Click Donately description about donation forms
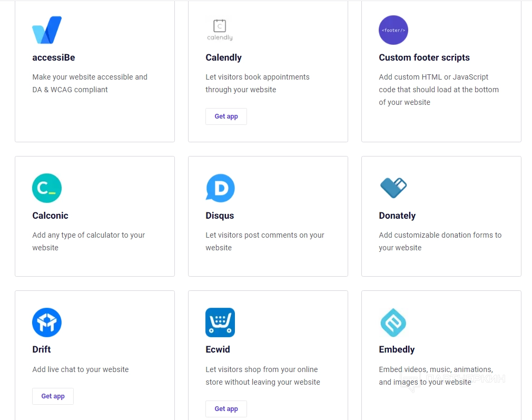The height and width of the screenshot is (420, 532). click(x=440, y=241)
